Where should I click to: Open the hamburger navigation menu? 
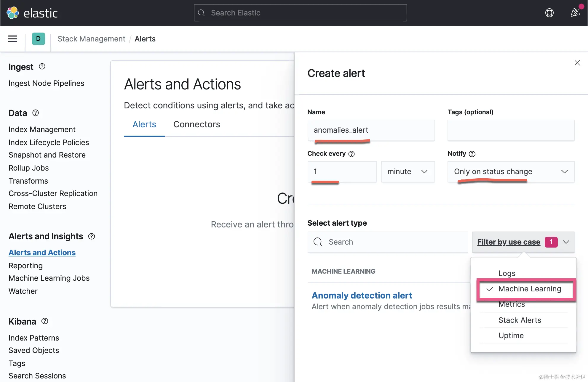coord(12,39)
